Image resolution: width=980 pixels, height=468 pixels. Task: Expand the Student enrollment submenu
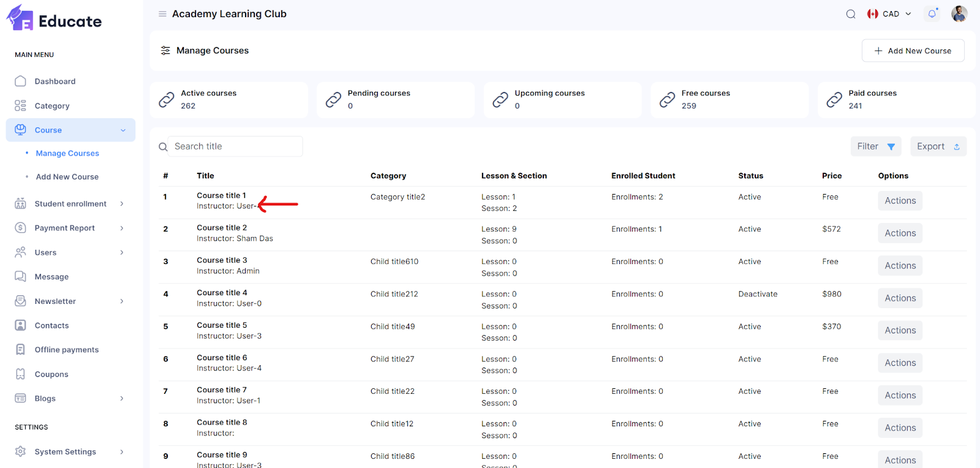[x=122, y=204]
